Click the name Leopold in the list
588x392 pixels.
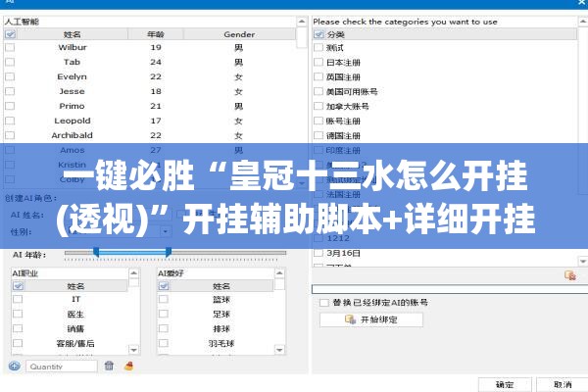click(72, 121)
